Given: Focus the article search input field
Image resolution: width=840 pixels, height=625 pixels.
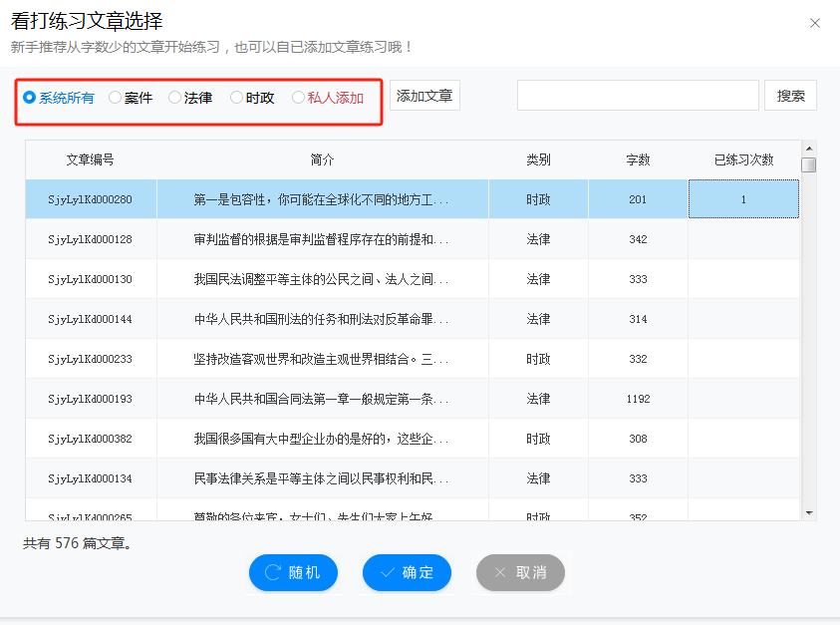Looking at the screenshot, I should (638, 96).
